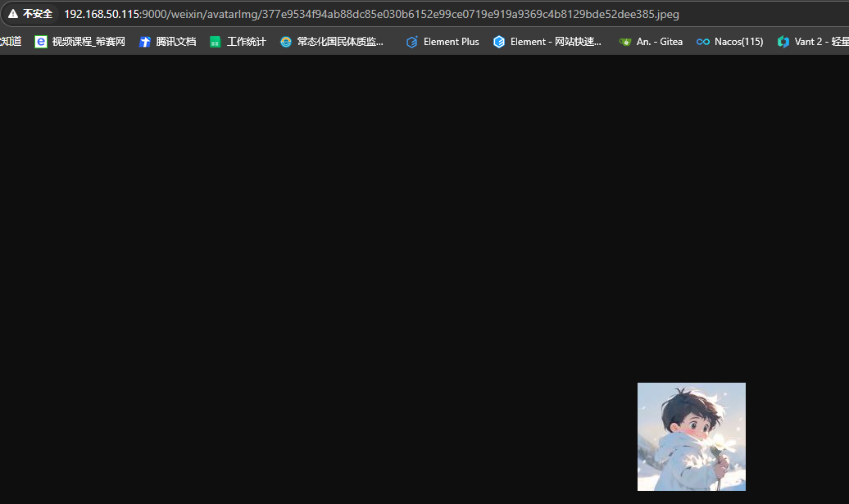Open the 工作统计 bookmark
The image size is (849, 504).
pyautogui.click(x=238, y=42)
